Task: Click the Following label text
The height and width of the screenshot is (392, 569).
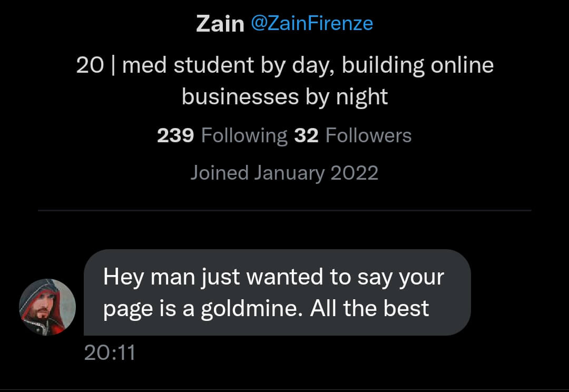Action: pos(243,135)
